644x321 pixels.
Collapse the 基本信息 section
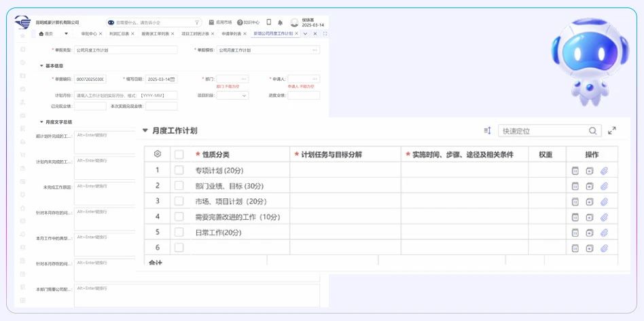41,66
